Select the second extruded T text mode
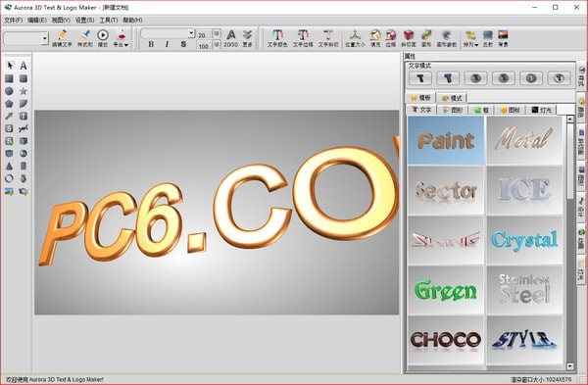This screenshot has width=588, height=385. pos(448,78)
